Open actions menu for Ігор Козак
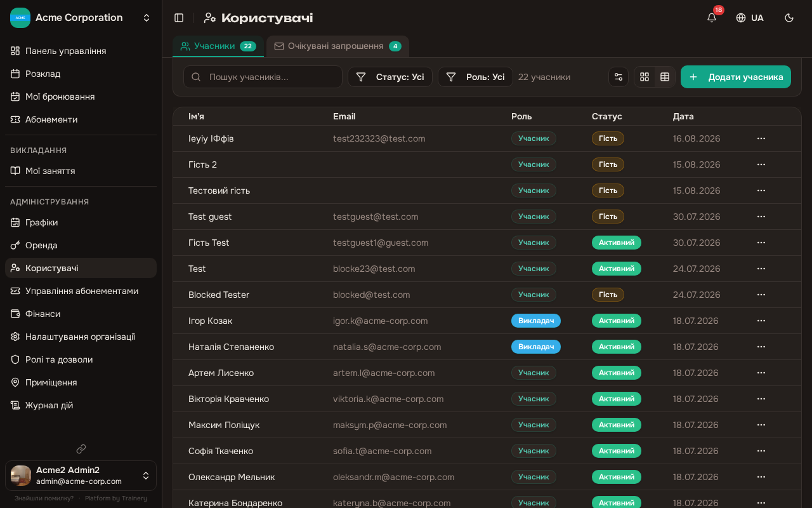 point(761,321)
